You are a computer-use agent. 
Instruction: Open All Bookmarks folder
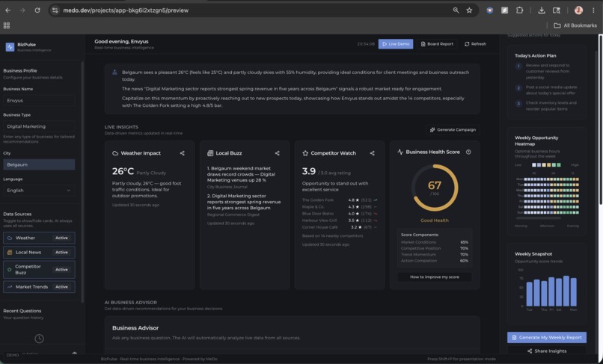coord(575,25)
